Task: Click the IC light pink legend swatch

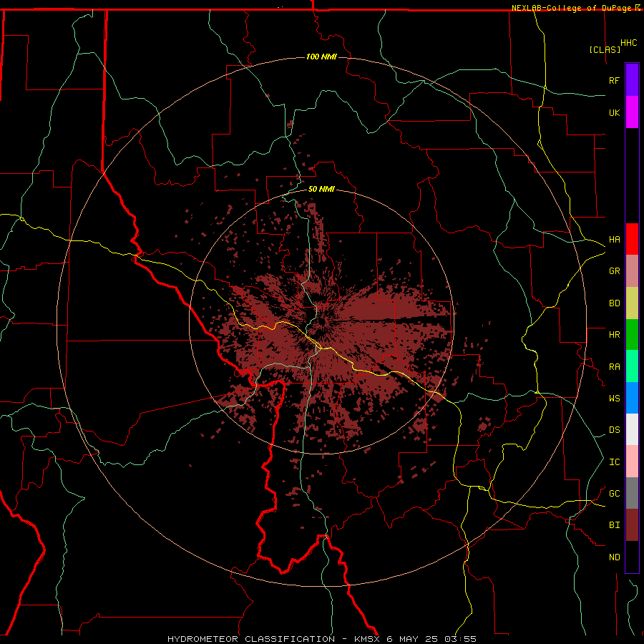Action: [632, 462]
